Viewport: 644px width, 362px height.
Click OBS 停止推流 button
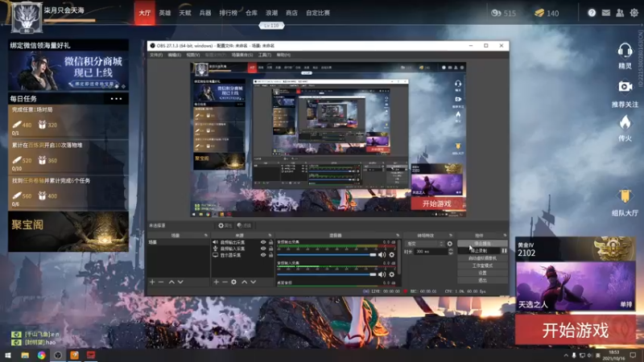[x=482, y=244]
